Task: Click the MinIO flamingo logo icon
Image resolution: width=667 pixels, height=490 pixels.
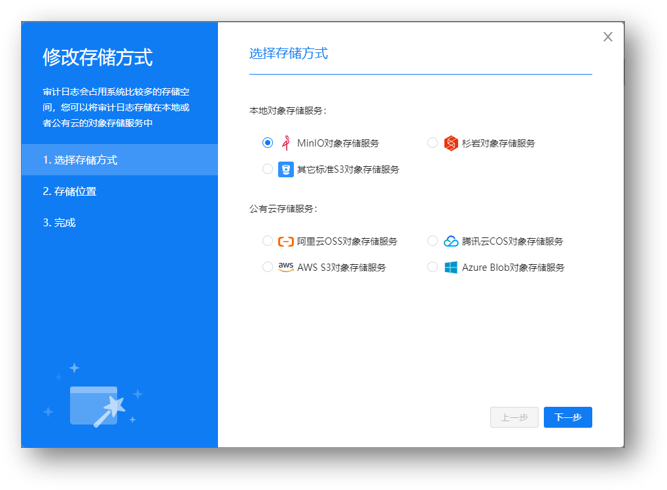Action: (x=286, y=143)
